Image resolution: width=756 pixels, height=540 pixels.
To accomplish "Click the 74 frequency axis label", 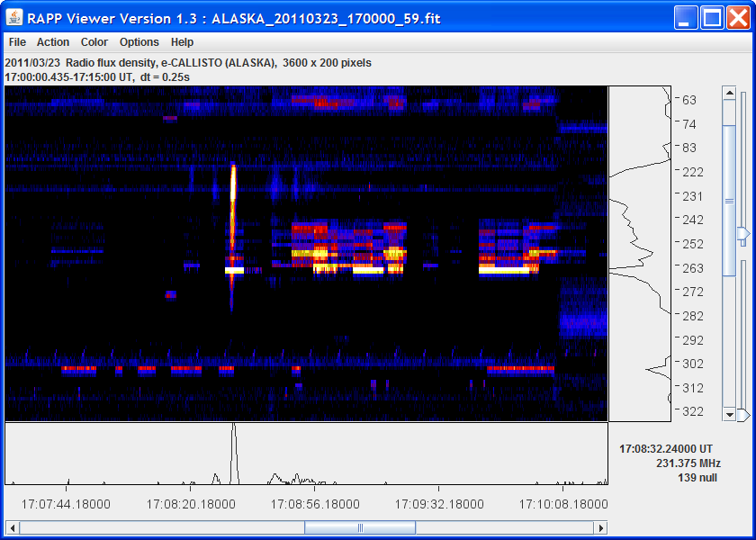I will pyautogui.click(x=688, y=124).
